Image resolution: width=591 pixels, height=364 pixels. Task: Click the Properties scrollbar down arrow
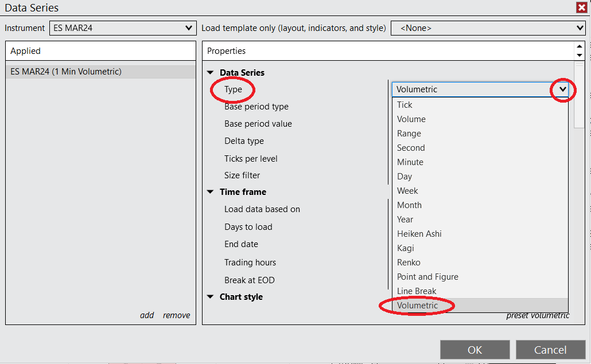(580, 56)
